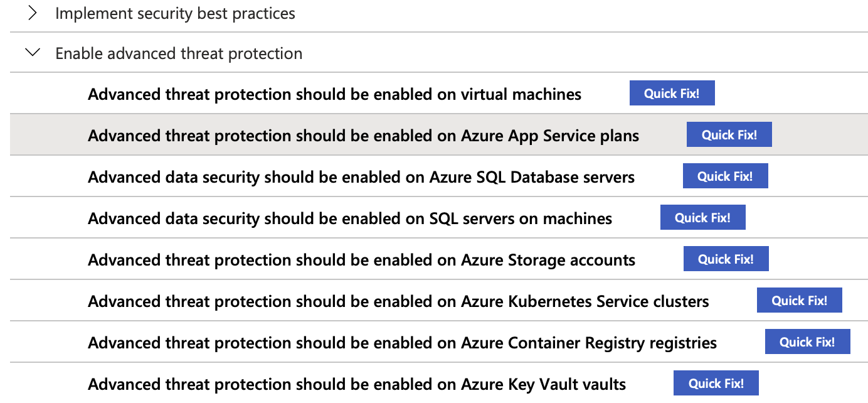
Task: Open the Azure Key Vault vaults recommendation
Action: [356, 384]
